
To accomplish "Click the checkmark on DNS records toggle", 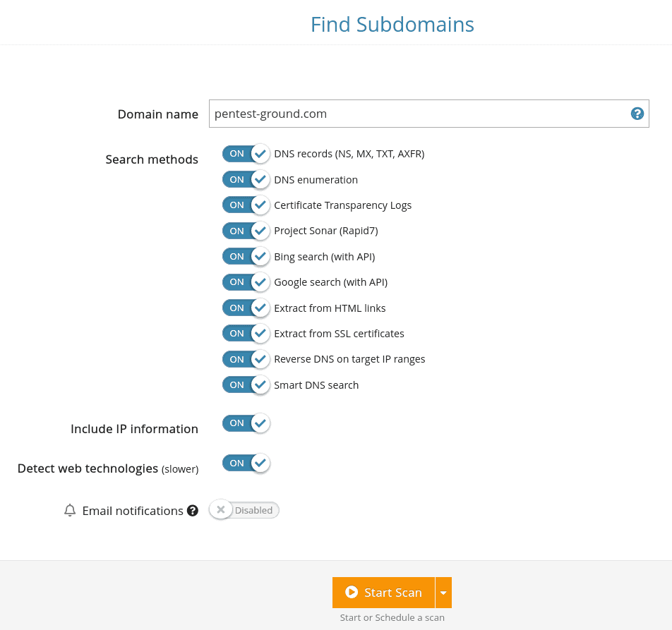I will pos(260,153).
